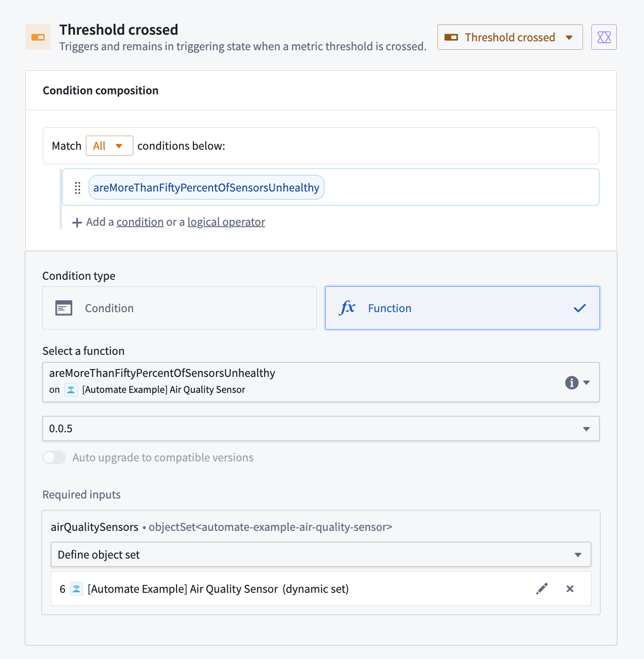
Task: Click the orange Threshold crossed header icon
Action: pos(38,37)
